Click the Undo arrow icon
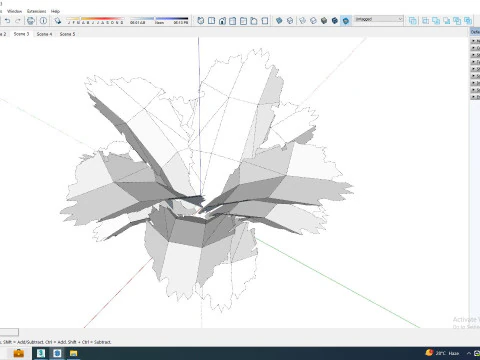 tap(7, 21)
